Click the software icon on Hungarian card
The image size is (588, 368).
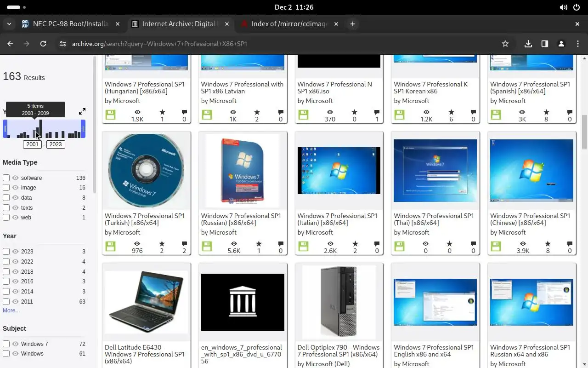(x=110, y=115)
